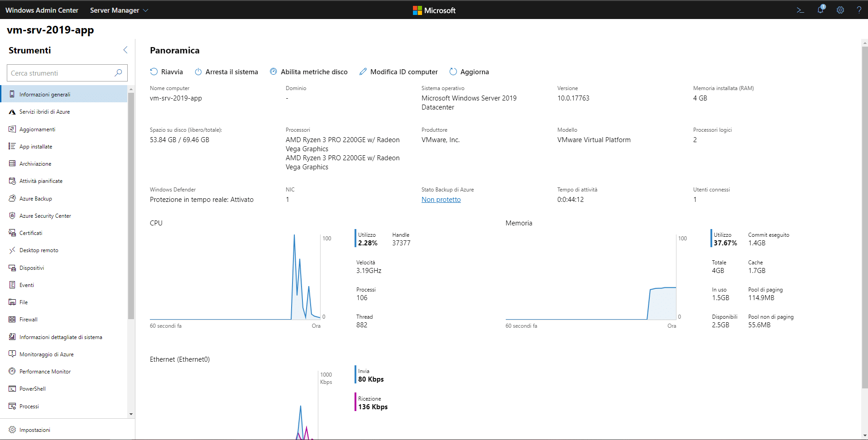
Task: Click the Microsoft logo
Action: (x=434, y=10)
